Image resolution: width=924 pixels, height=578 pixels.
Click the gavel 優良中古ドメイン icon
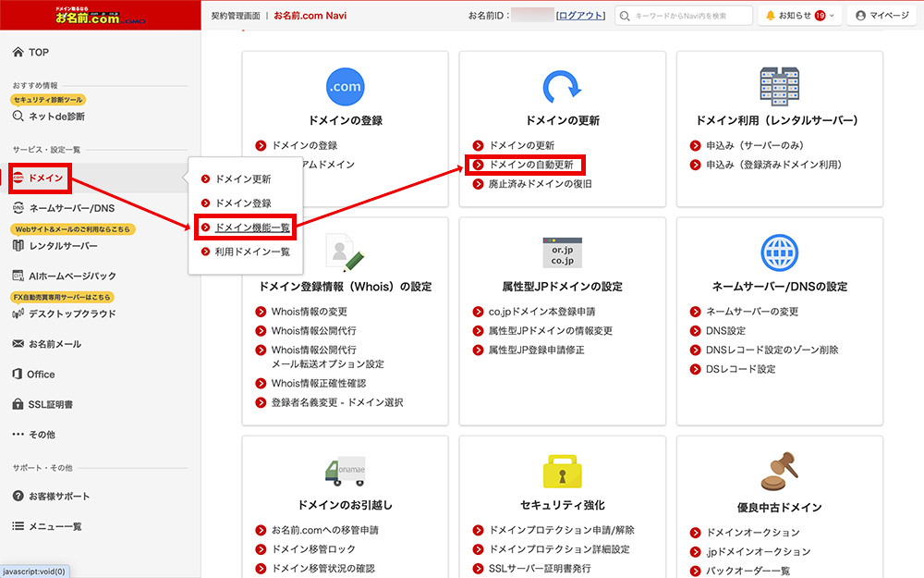[779, 472]
